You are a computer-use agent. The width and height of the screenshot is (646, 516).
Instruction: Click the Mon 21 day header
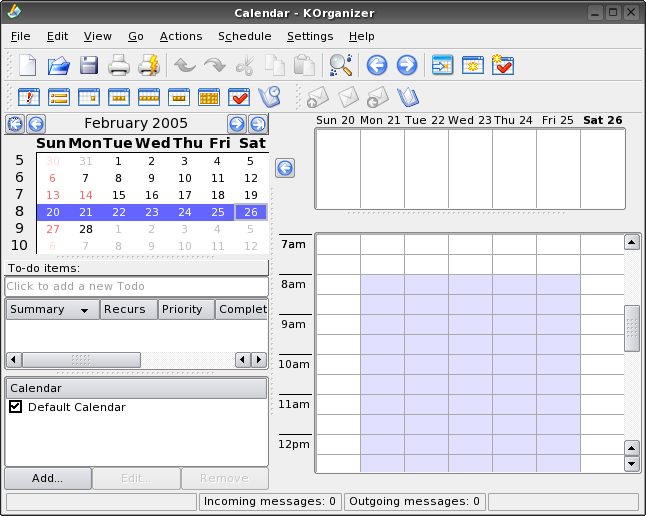(x=380, y=120)
